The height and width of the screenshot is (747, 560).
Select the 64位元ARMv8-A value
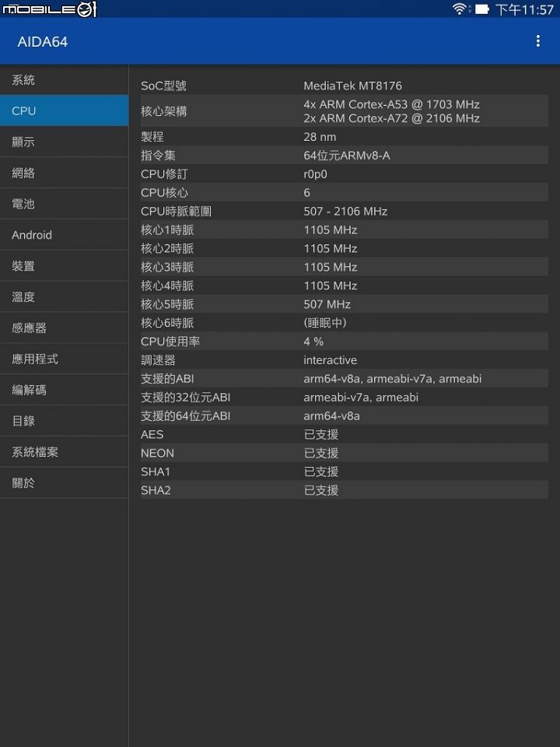pos(347,156)
